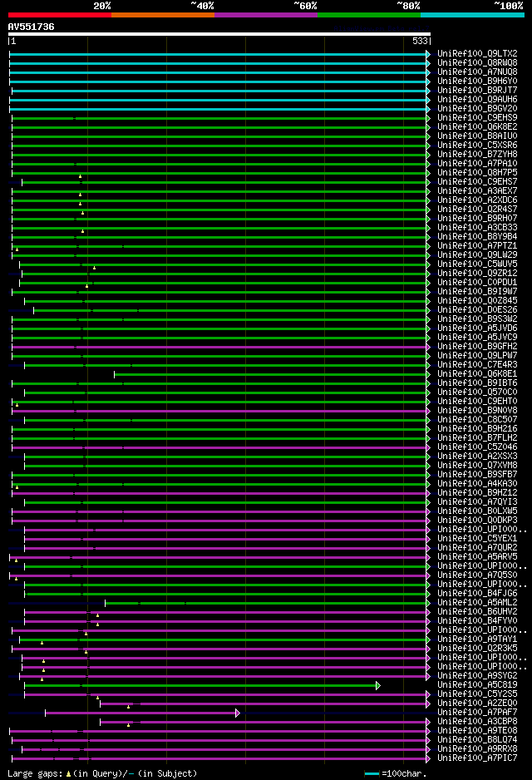Viewport: 532px width, 780px height.
Task: Open hit UniRef100_B9RJT7
Action: click(x=477, y=90)
